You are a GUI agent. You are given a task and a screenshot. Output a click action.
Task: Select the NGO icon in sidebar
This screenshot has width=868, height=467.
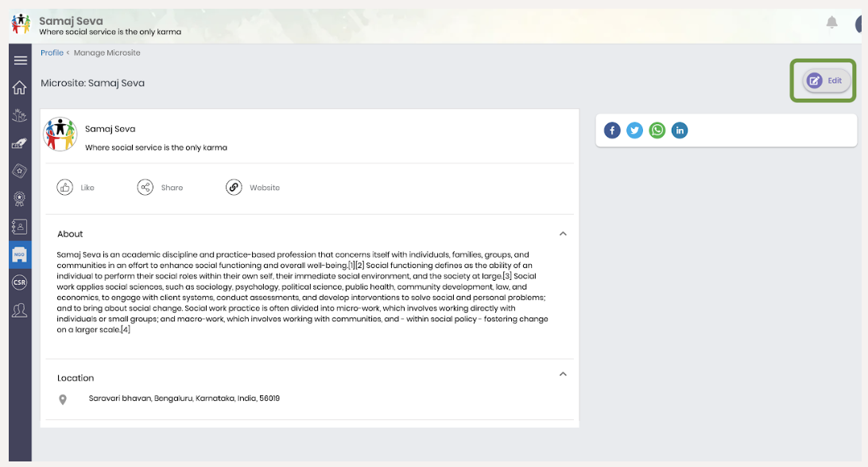click(20, 255)
